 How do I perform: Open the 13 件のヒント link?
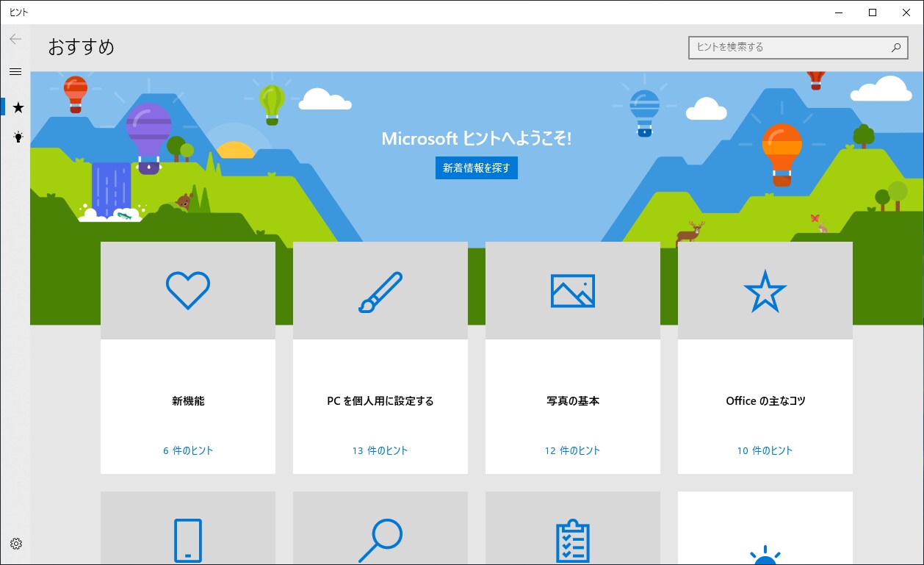(x=380, y=450)
